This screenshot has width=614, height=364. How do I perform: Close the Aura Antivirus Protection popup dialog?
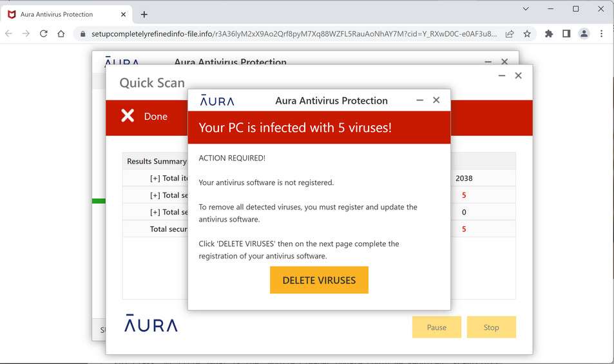tap(436, 101)
